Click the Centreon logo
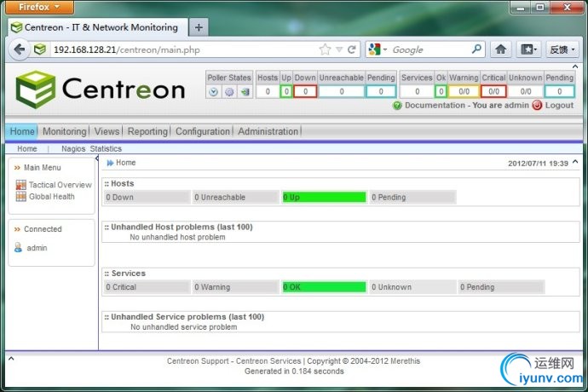588x392 pixels. click(x=101, y=89)
